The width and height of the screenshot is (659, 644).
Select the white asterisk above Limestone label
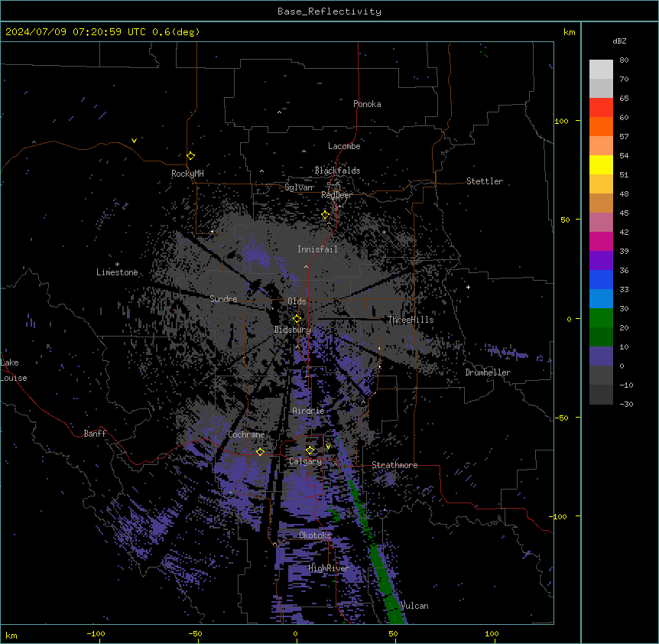pyautogui.click(x=117, y=265)
